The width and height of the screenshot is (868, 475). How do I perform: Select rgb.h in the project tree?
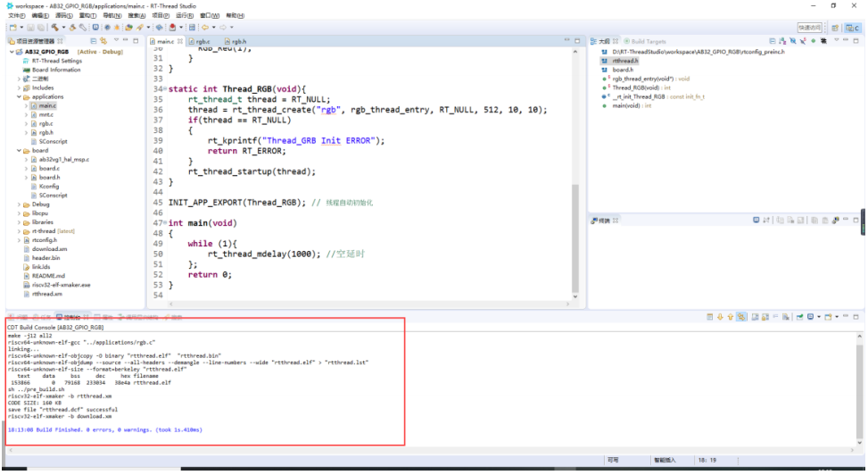(46, 132)
